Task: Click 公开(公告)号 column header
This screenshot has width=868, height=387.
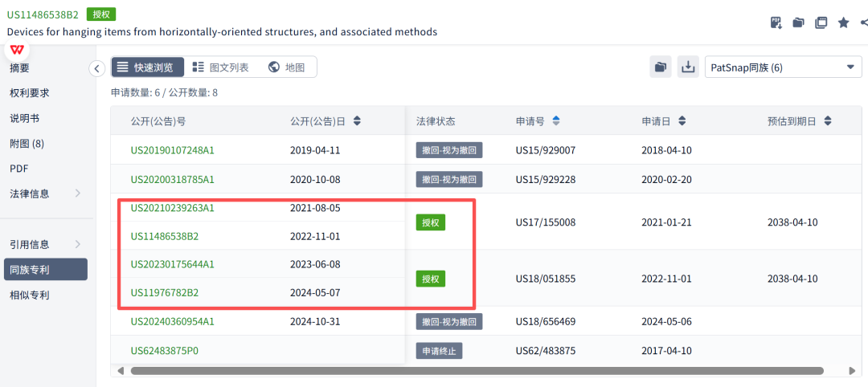Action: click(158, 120)
